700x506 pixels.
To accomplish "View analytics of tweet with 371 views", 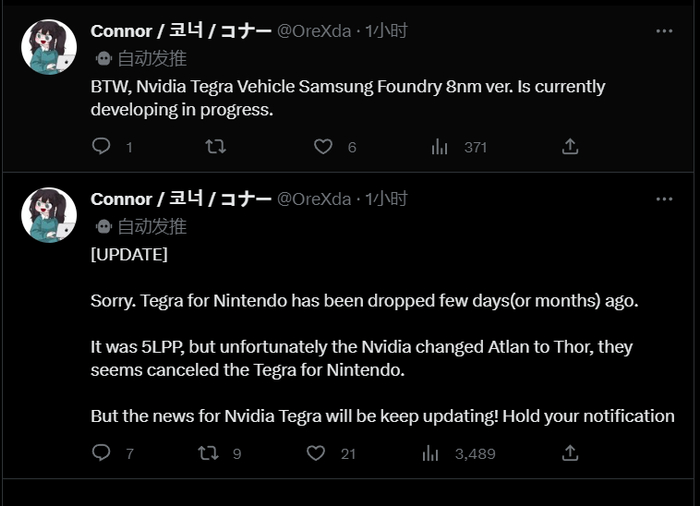I will (x=440, y=147).
